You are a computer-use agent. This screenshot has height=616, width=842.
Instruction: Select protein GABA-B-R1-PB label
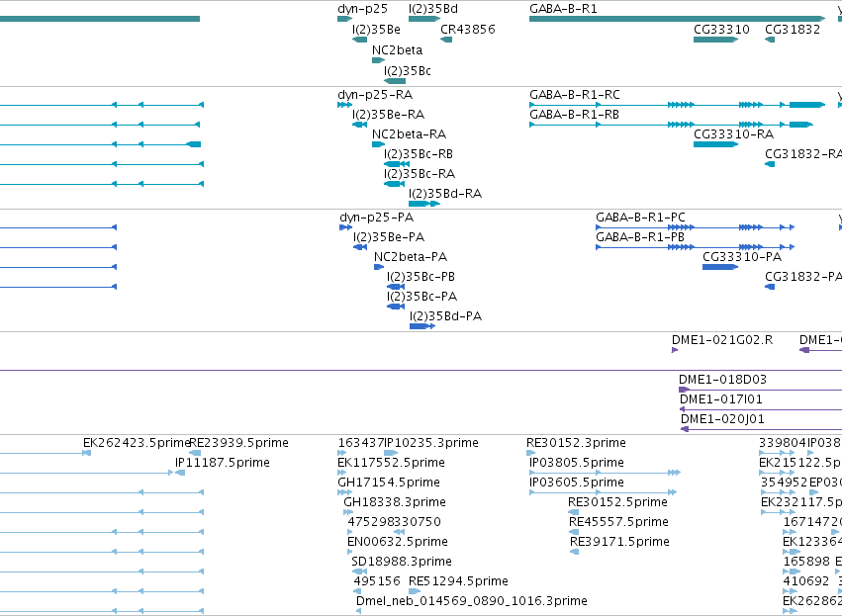[x=640, y=237]
